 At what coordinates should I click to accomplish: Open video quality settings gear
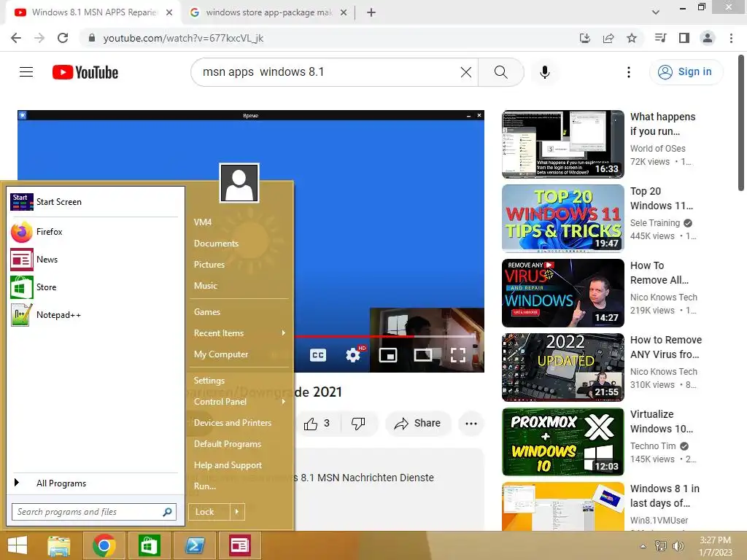click(353, 355)
